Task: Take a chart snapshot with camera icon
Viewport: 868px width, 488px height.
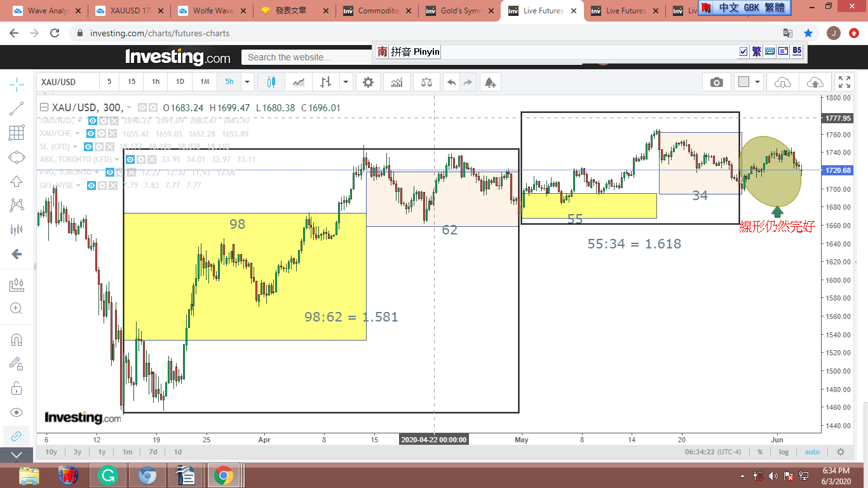Action: (716, 82)
